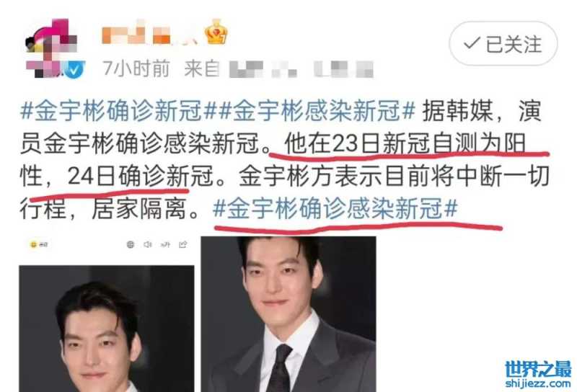Click the pixelated user avatar
The image size is (577, 392).
[x=52, y=48]
